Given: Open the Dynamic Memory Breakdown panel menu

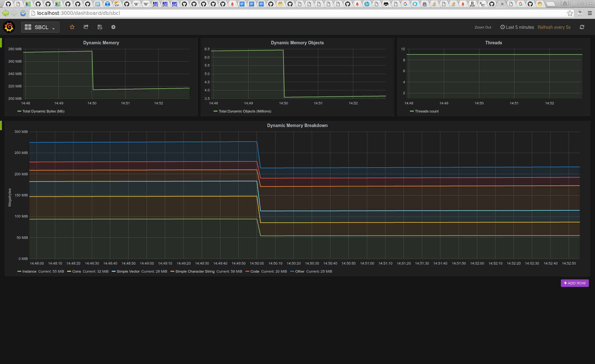Looking at the screenshot, I should 297,125.
